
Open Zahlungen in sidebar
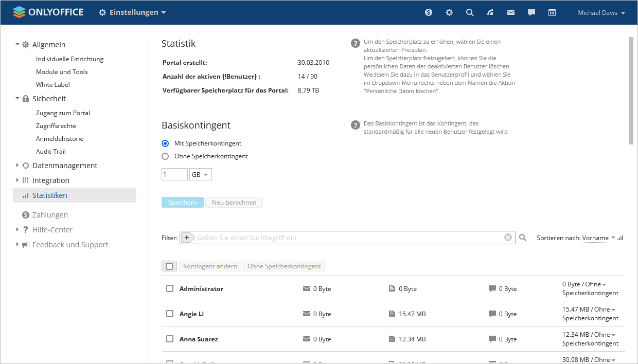[x=50, y=215]
